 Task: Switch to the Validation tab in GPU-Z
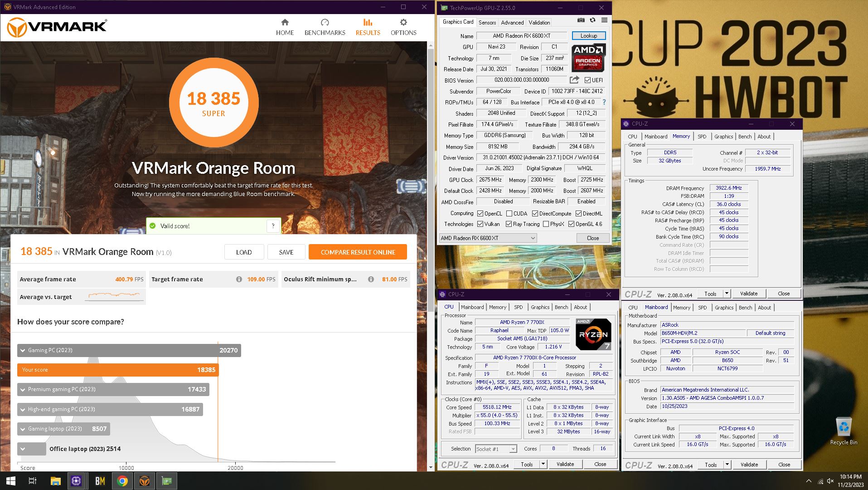[x=539, y=22]
